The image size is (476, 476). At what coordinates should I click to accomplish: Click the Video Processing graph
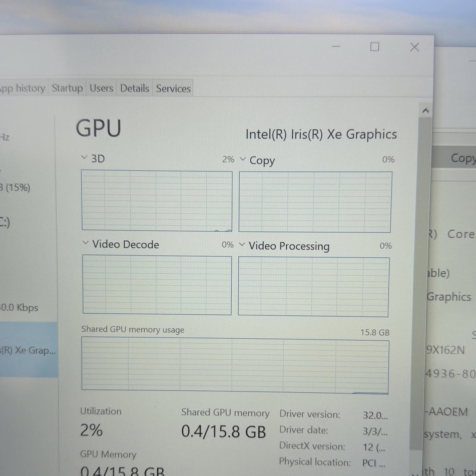313,287
